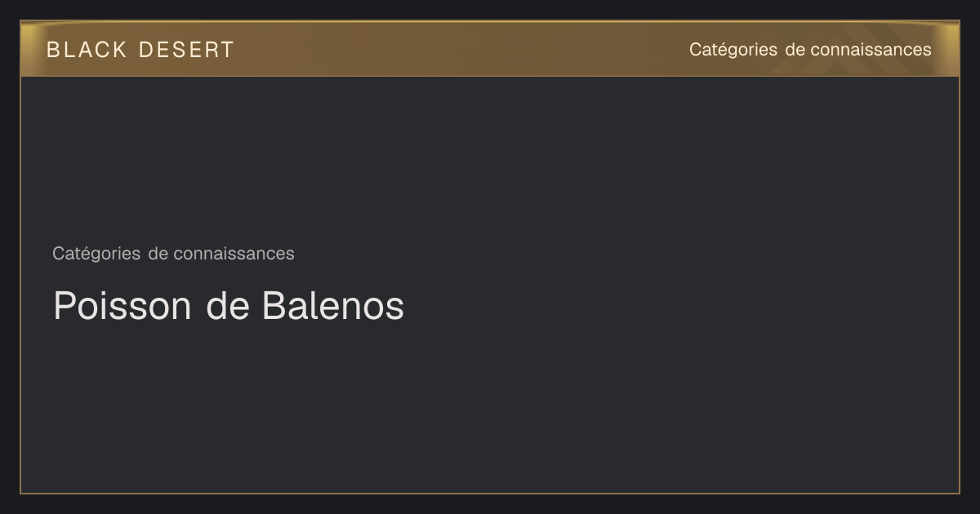
Task: Select the small Catégories de connaissances breadcrumb
Action: [x=173, y=254]
